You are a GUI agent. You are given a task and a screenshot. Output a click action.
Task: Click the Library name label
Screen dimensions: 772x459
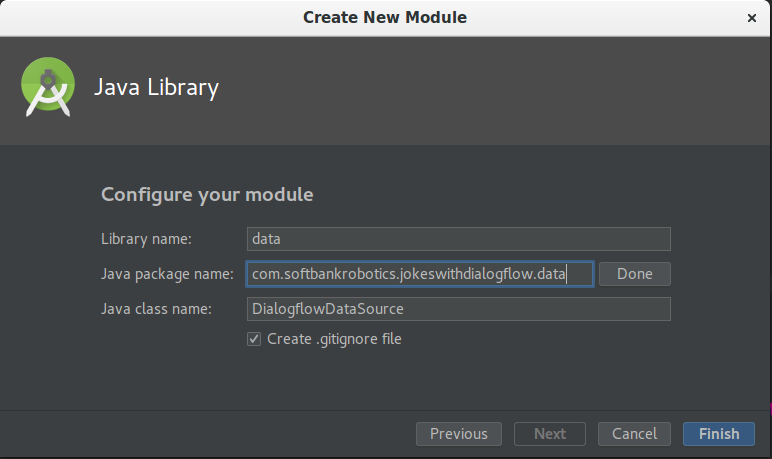[x=146, y=239]
